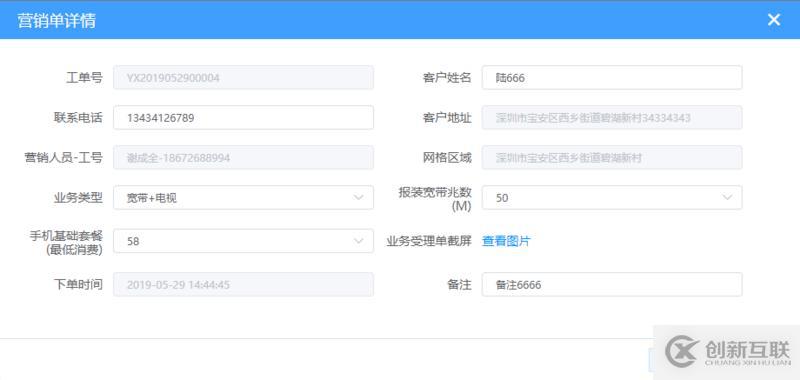Click the 业务受理单截屏 label

429,241
